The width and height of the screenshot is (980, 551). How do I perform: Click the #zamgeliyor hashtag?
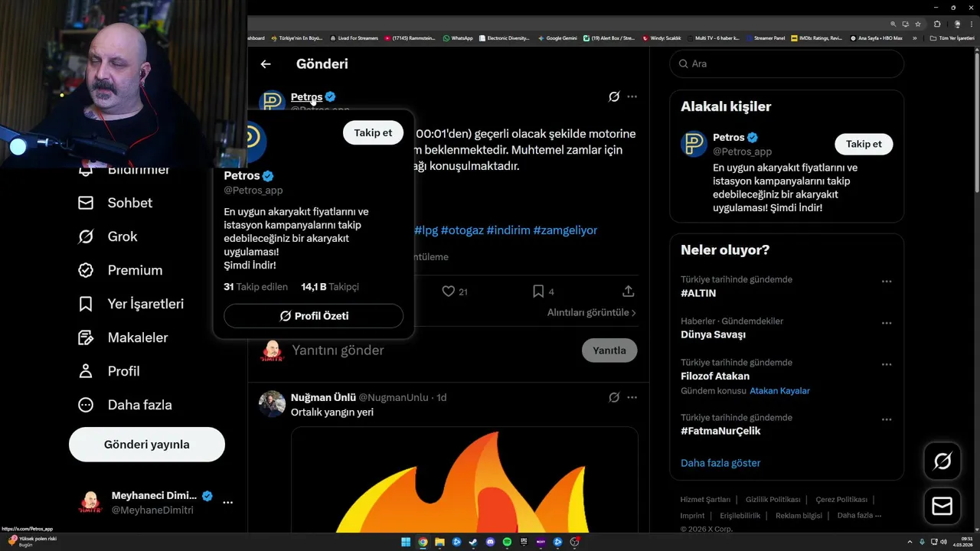[565, 230]
